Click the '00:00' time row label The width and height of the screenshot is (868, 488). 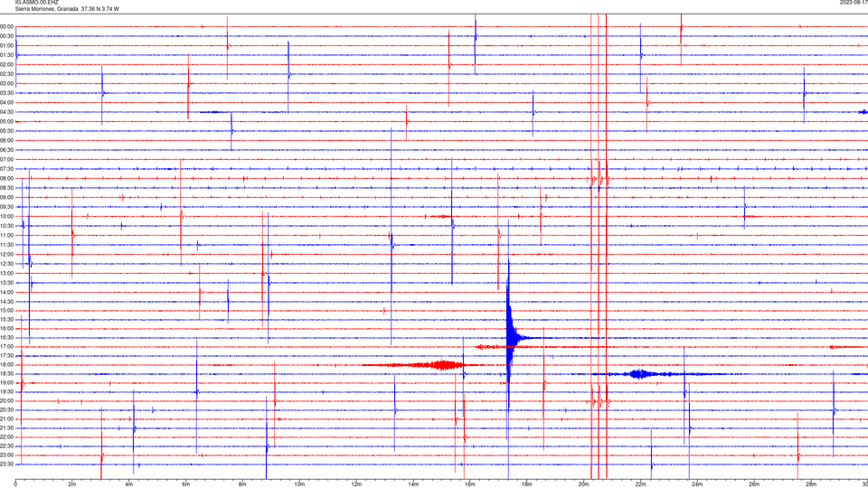pyautogui.click(x=7, y=26)
